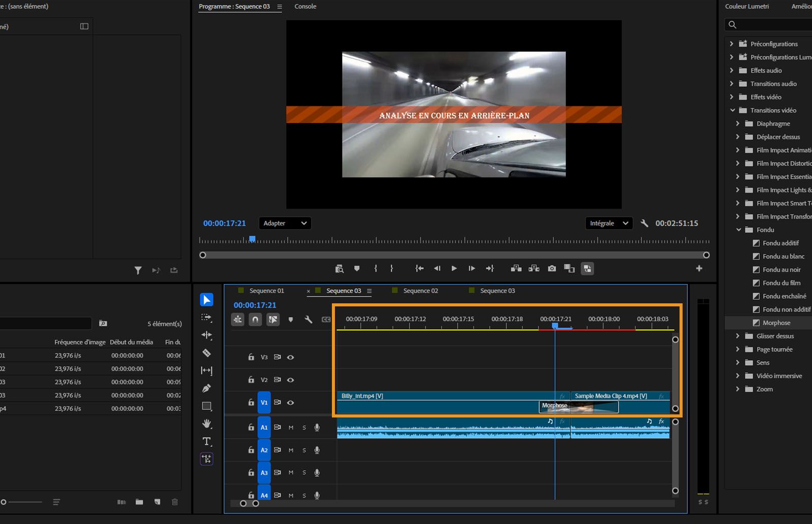Open timeline wrench settings icon

click(308, 320)
